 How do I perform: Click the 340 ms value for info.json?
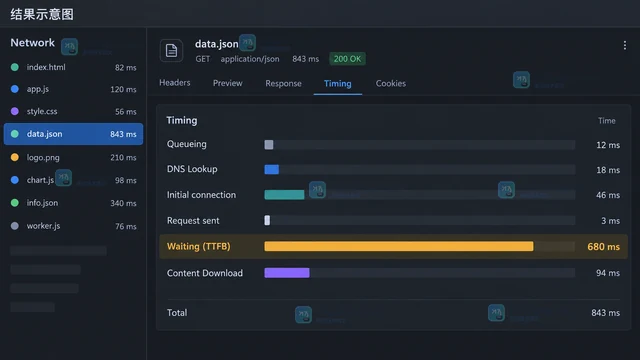[x=123, y=203]
